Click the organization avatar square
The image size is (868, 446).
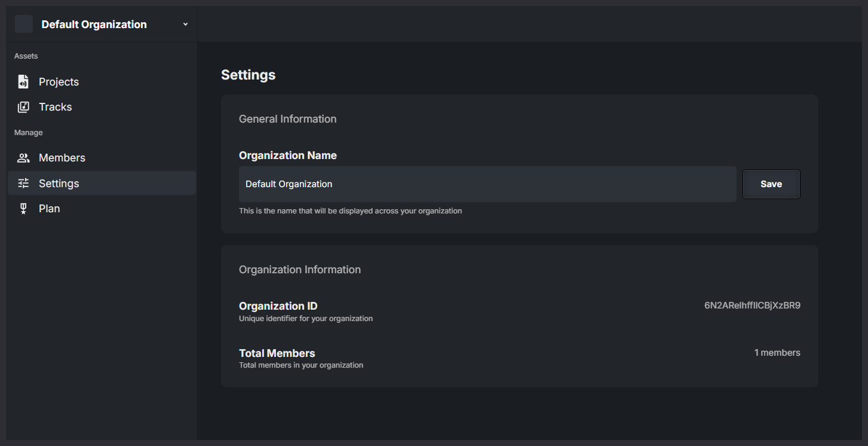(x=24, y=25)
